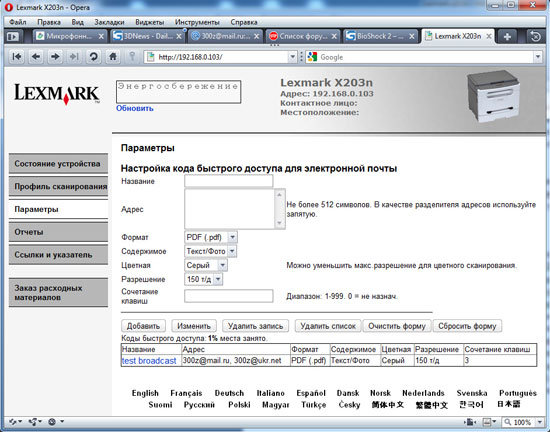Open the Opera Unite status bar icon
The height and width of the screenshot is (432, 550).
35,421
